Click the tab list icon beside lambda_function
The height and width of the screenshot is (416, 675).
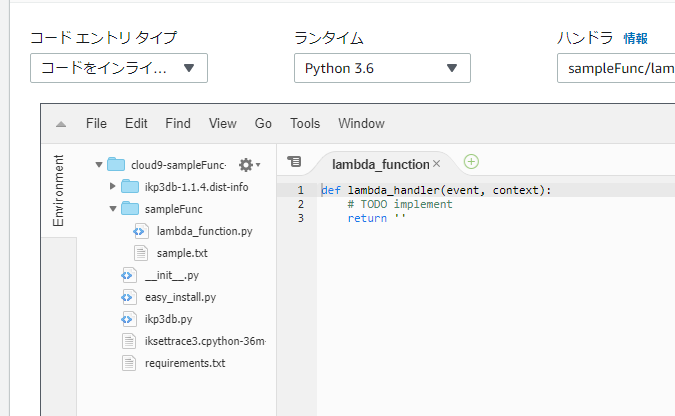[294, 162]
